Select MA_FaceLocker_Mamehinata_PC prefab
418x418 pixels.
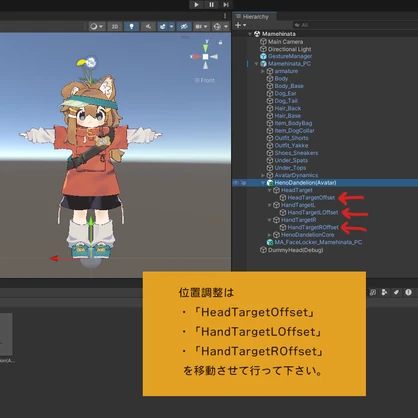point(318,242)
